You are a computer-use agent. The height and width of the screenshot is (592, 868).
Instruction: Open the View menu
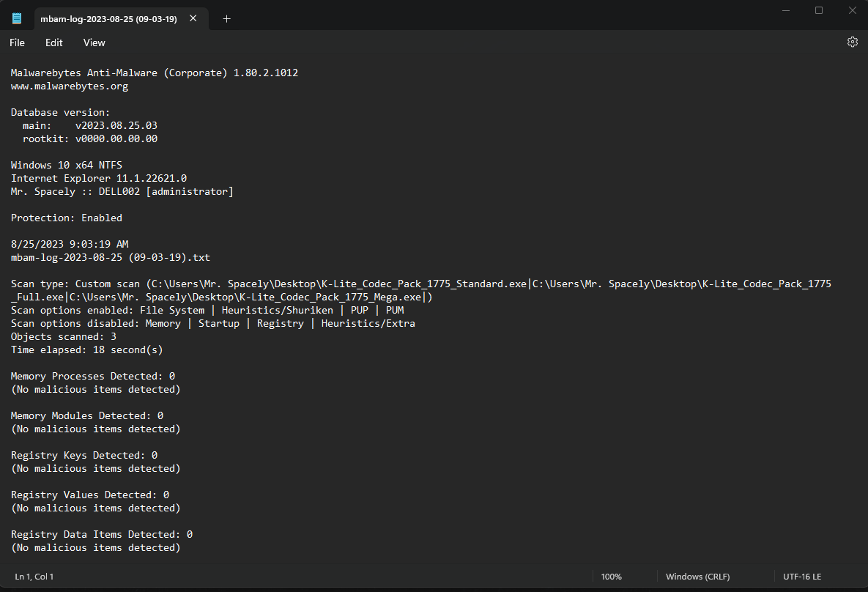94,42
